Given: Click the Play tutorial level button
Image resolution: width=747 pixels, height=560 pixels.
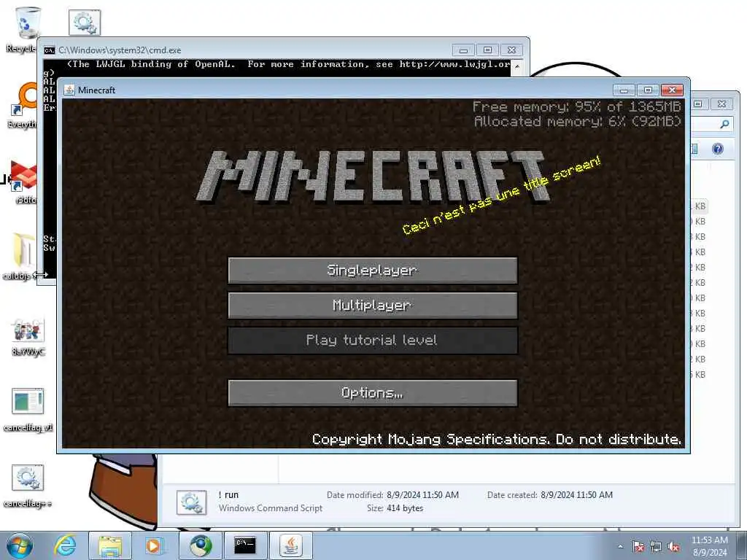Looking at the screenshot, I should coord(373,340).
